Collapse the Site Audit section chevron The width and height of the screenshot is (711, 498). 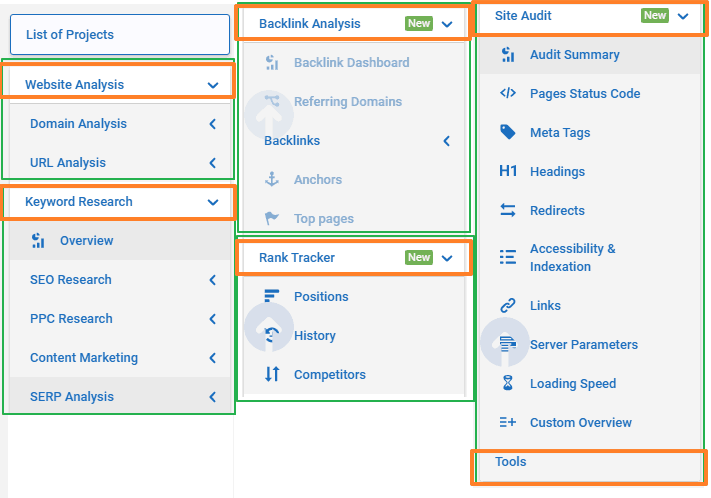click(683, 17)
